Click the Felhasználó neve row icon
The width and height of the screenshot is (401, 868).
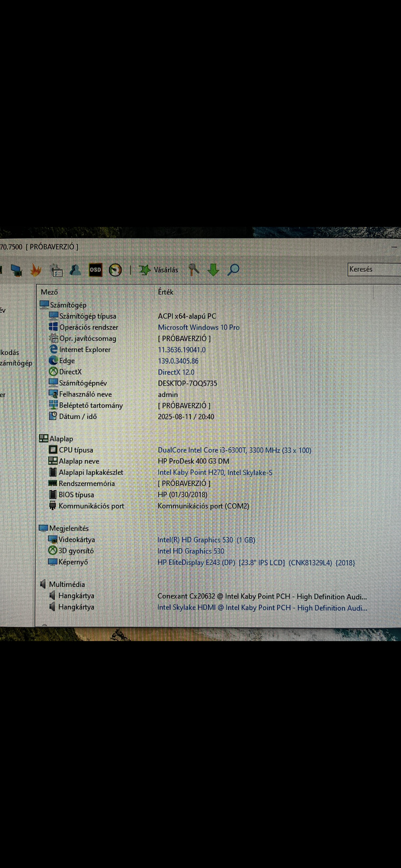coord(53,394)
